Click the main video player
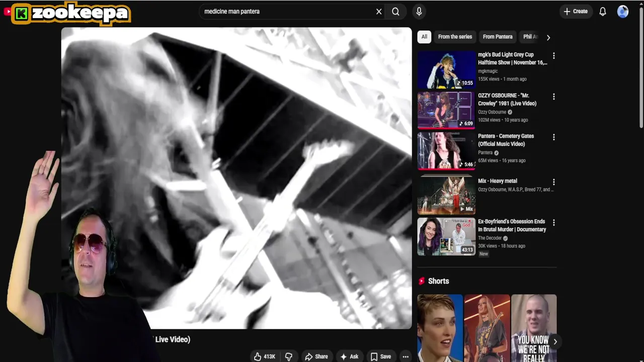 coord(236,178)
